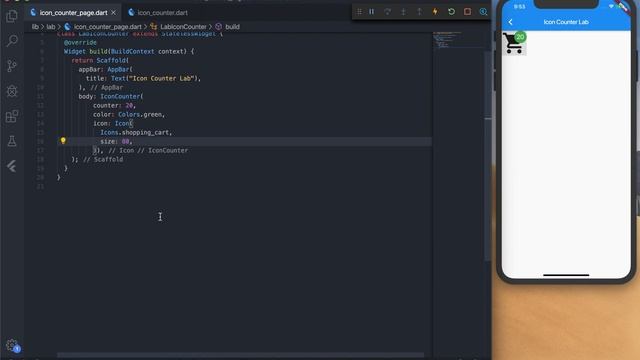Click "return Scaffold(" in the code
The width and height of the screenshot is (640, 360).
coord(100,60)
